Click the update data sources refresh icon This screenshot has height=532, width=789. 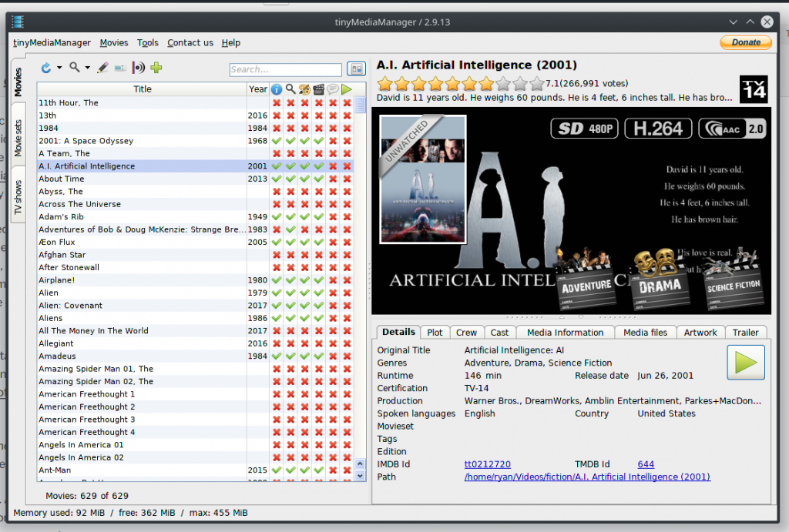coord(45,68)
